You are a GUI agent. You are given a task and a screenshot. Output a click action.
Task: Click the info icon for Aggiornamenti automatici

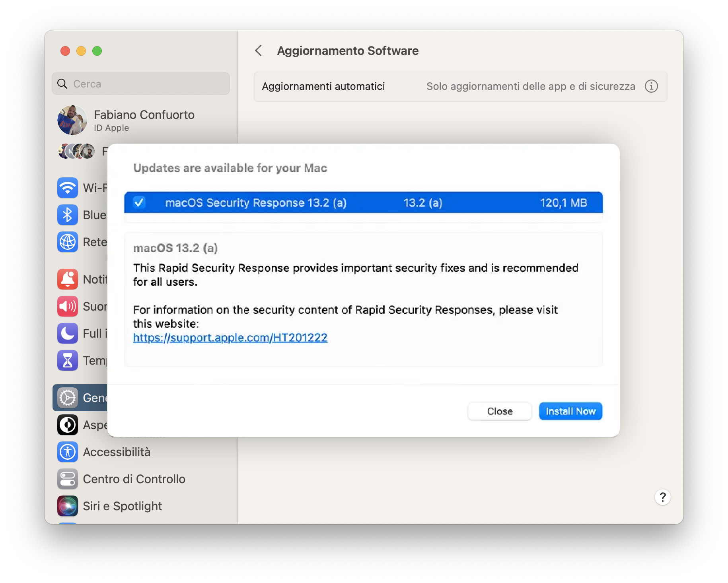(651, 86)
